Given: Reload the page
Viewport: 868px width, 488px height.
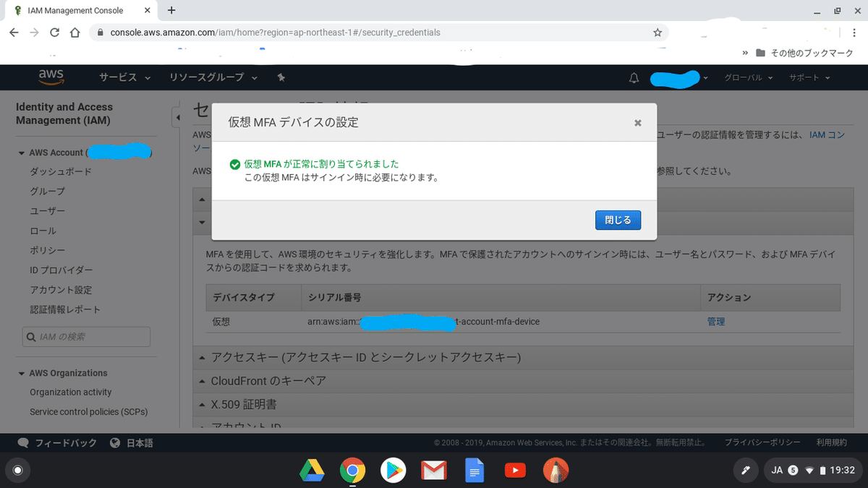Looking at the screenshot, I should point(54,33).
